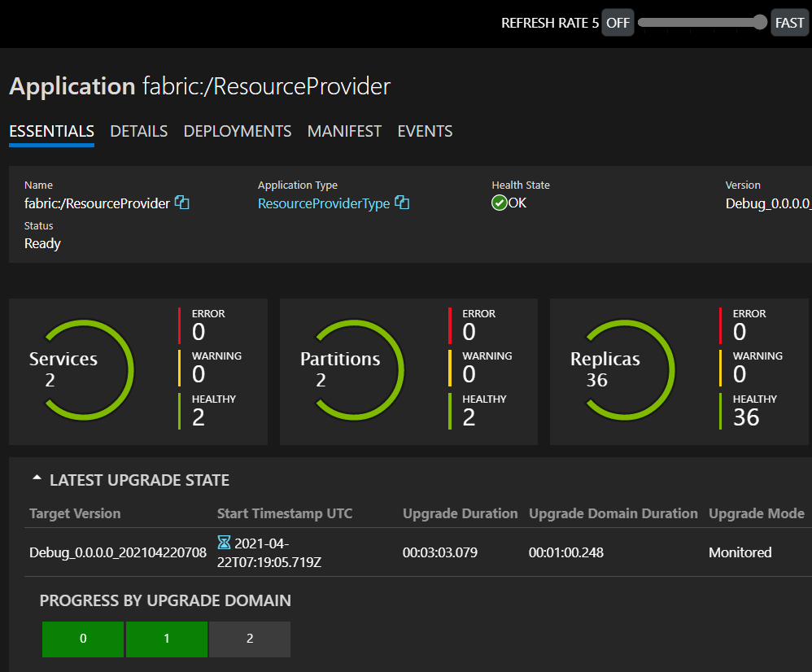Click the refresh rate slider handle
The height and width of the screenshot is (672, 812).
point(760,22)
